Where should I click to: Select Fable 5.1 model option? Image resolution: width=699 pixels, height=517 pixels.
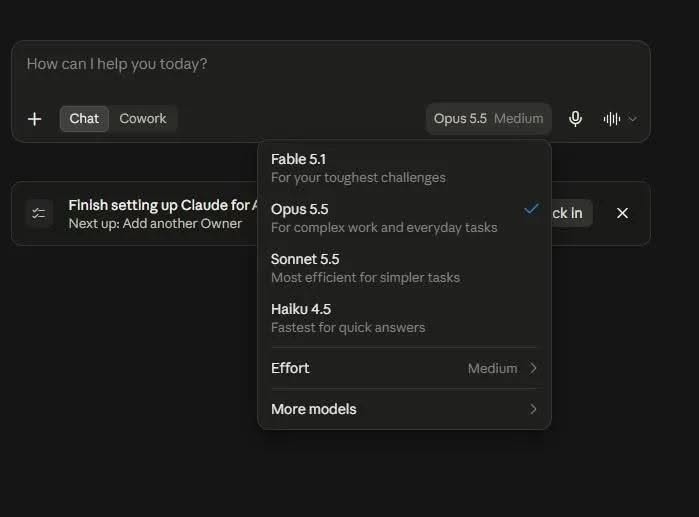click(x=404, y=168)
